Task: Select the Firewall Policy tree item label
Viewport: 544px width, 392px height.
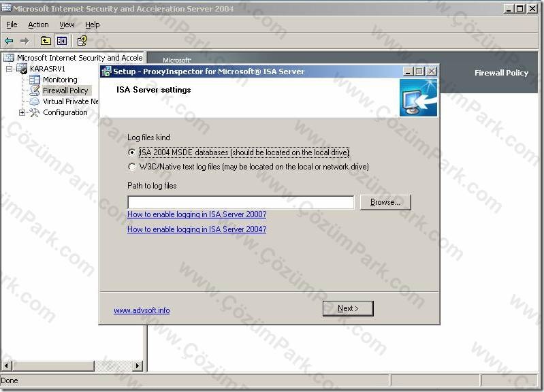Action: coord(65,91)
